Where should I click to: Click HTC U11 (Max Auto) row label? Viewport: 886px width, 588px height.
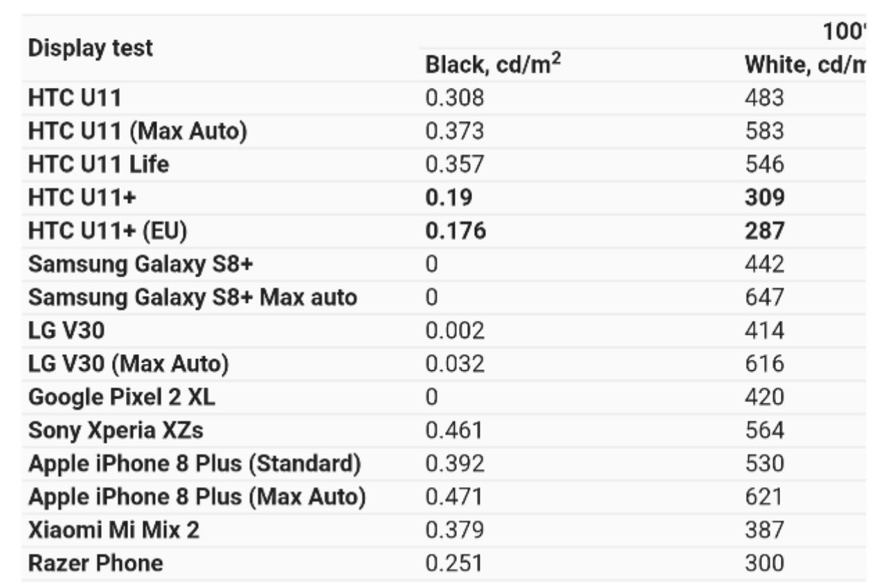tap(138, 131)
